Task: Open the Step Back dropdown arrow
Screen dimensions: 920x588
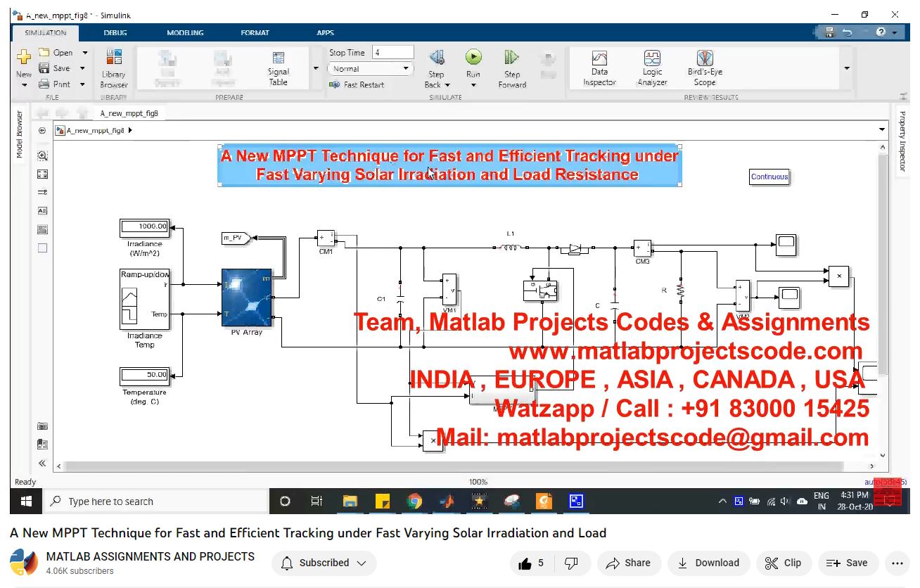Action: pos(447,85)
